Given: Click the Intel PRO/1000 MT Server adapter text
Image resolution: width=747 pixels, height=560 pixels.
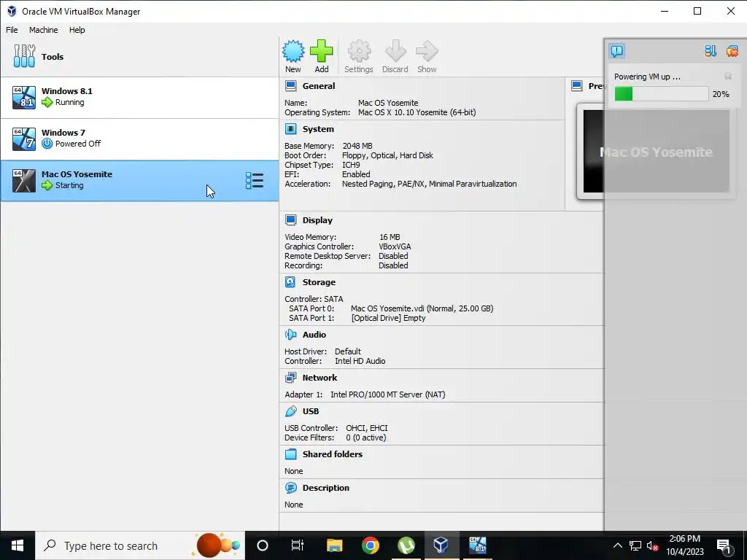Looking at the screenshot, I should [x=388, y=394].
